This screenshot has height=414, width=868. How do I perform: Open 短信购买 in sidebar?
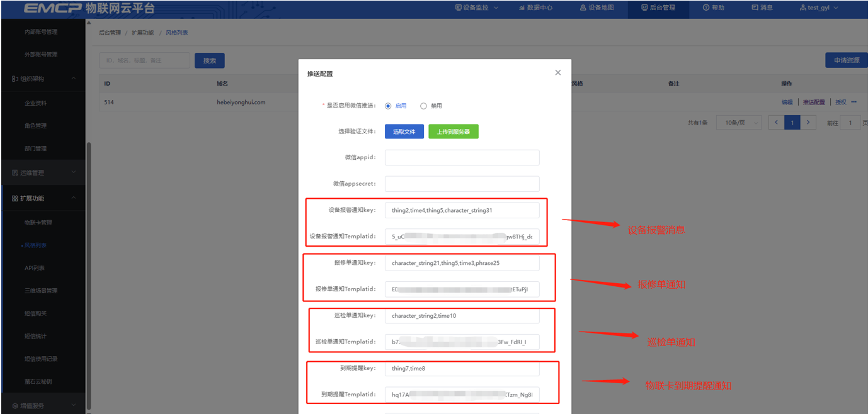[35, 313]
